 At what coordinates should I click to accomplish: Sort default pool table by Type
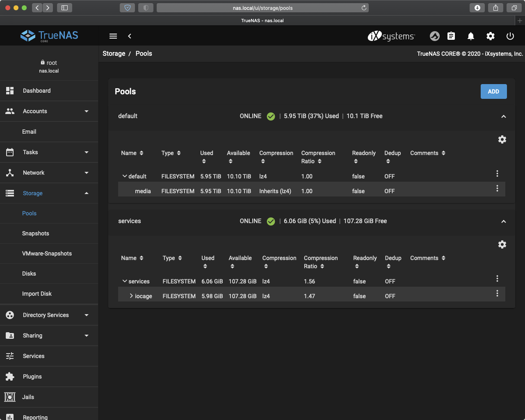click(x=171, y=153)
